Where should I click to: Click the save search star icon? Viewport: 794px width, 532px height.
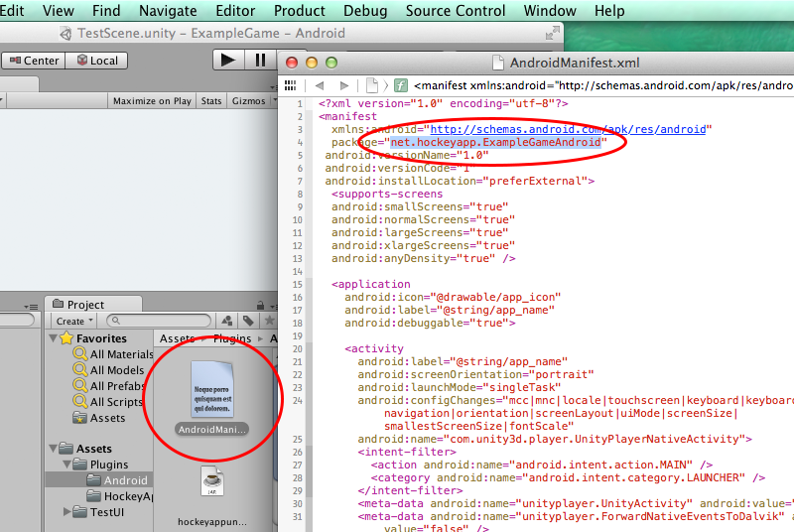(269, 321)
